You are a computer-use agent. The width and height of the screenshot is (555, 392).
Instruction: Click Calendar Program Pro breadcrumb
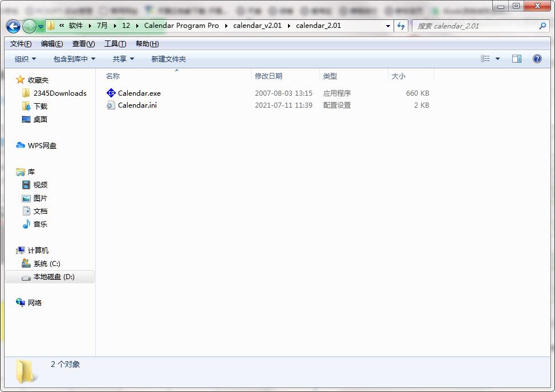coord(181,26)
